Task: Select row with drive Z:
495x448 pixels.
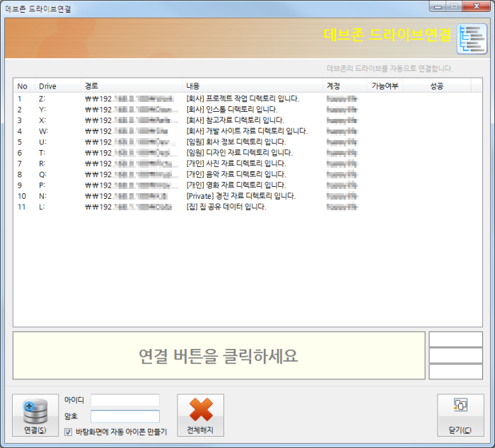Action: point(248,99)
